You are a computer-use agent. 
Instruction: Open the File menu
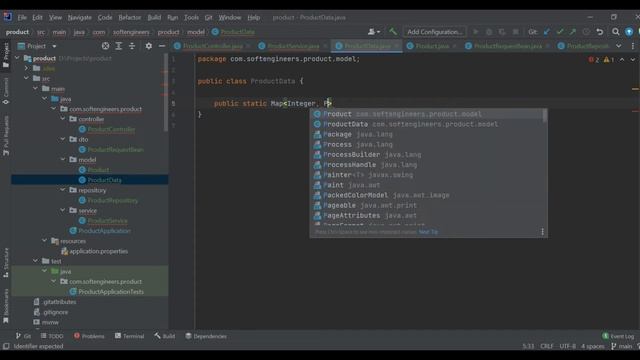click(x=22, y=18)
